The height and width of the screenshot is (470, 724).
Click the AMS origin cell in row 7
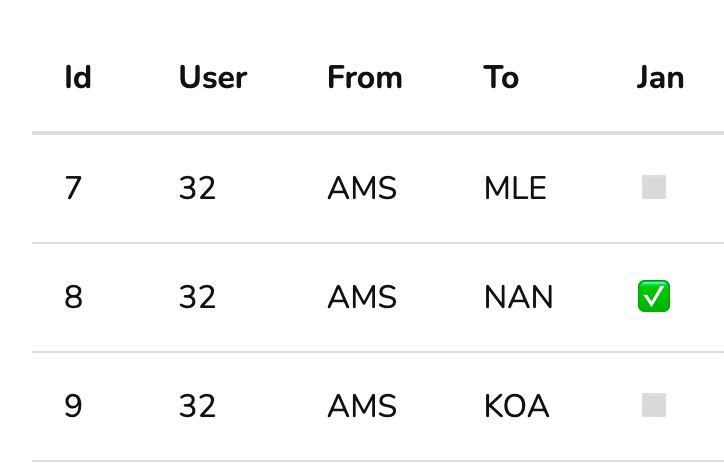[362, 188]
